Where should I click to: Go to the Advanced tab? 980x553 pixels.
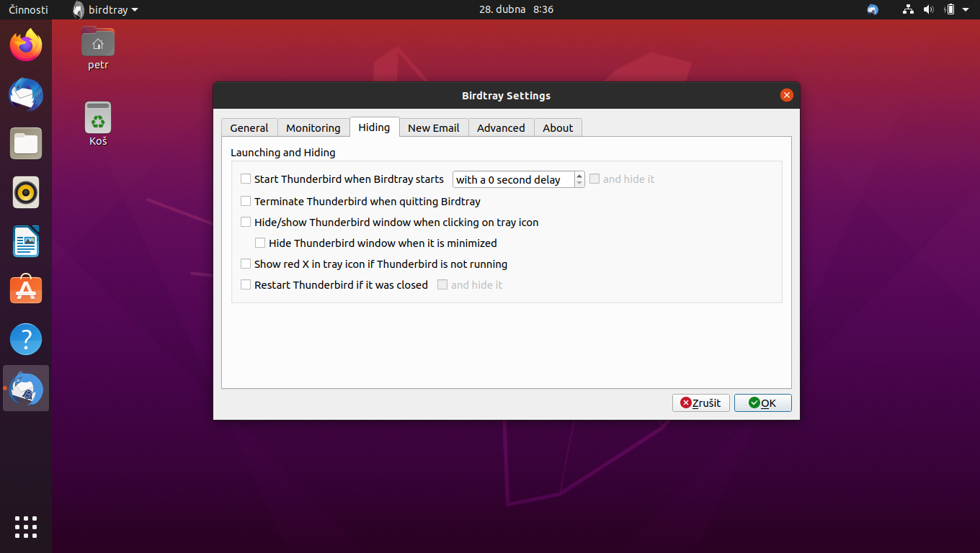pyautogui.click(x=501, y=127)
